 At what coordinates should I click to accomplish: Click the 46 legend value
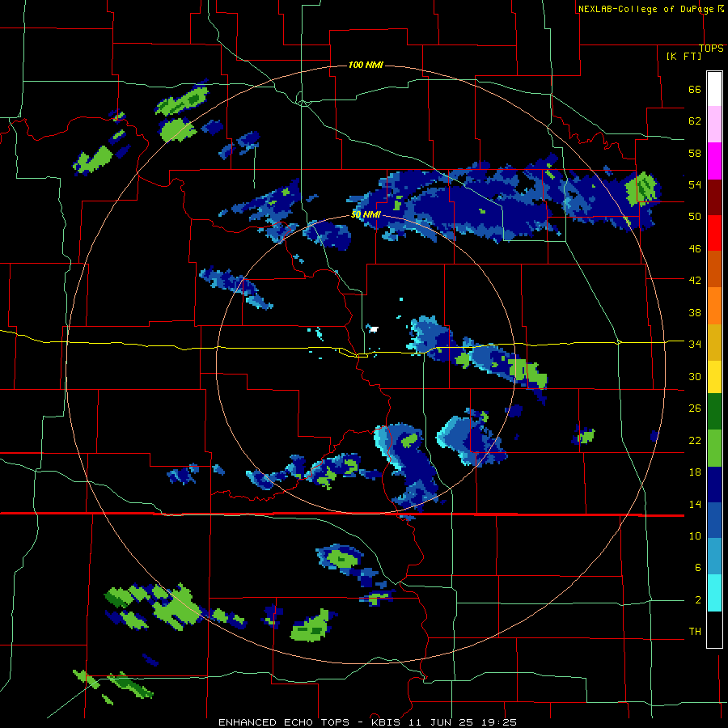coord(695,249)
